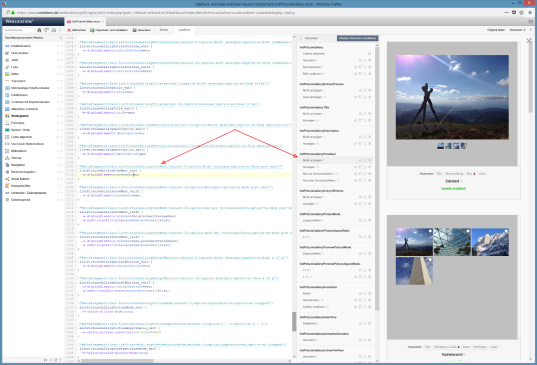The image size is (537, 365).
Task: Open the Listen allgemein entry icon
Action: (x=7, y=137)
